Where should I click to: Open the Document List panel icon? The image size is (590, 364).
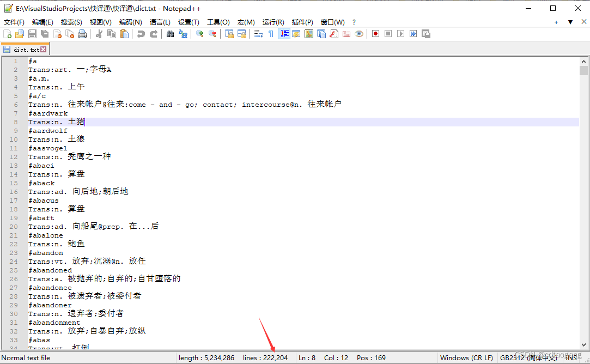[x=321, y=34]
